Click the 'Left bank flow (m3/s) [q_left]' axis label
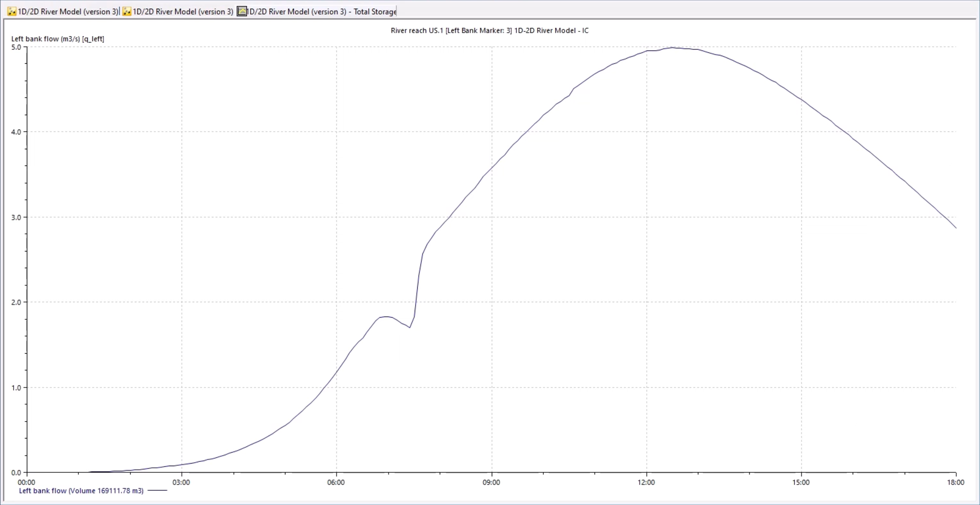 [x=57, y=39]
